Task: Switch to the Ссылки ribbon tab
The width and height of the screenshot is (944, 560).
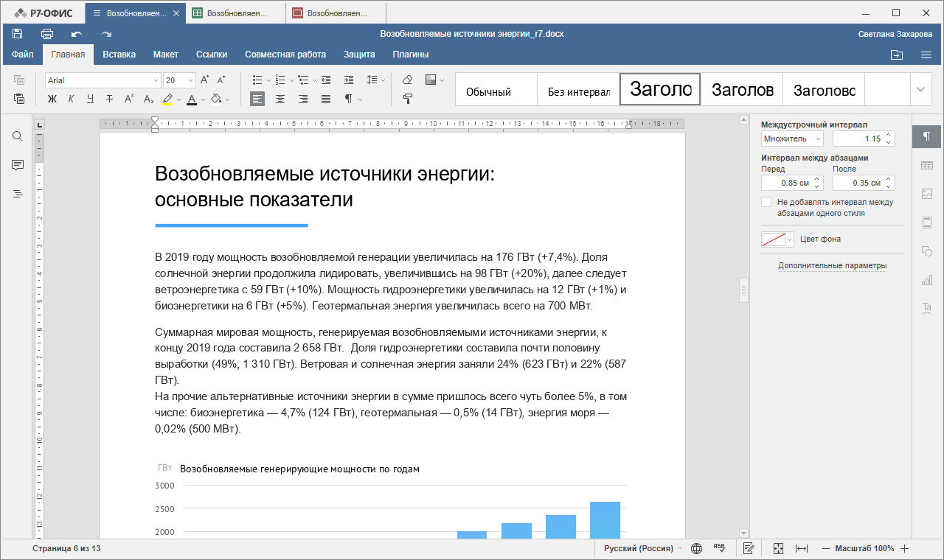Action: click(x=212, y=55)
